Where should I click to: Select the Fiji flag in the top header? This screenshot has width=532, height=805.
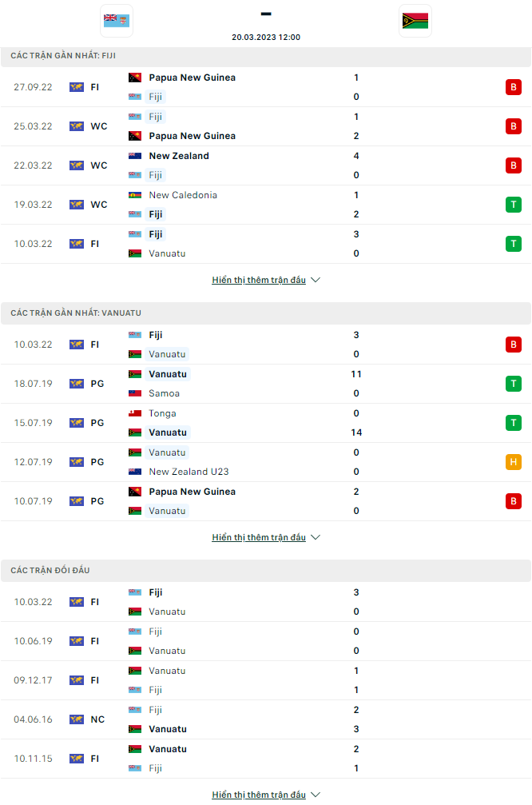[116, 19]
